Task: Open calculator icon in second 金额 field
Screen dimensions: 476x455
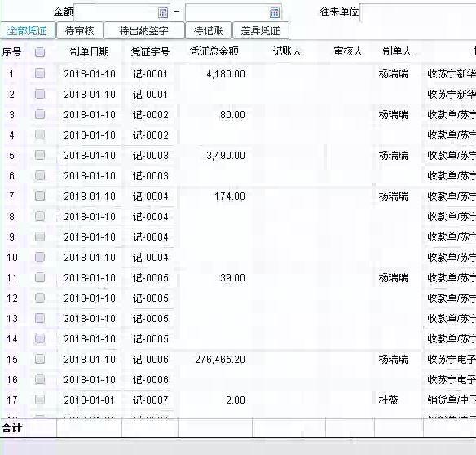Action: pyautogui.click(x=275, y=12)
